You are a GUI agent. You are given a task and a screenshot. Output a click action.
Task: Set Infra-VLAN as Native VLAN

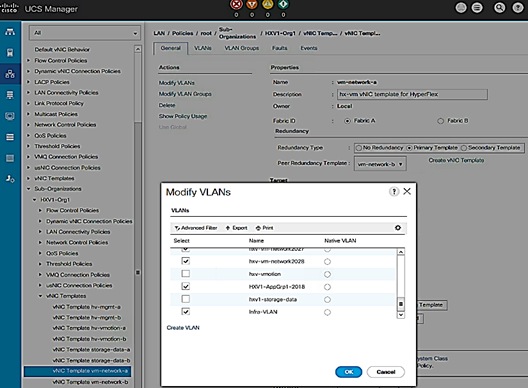[x=327, y=313]
